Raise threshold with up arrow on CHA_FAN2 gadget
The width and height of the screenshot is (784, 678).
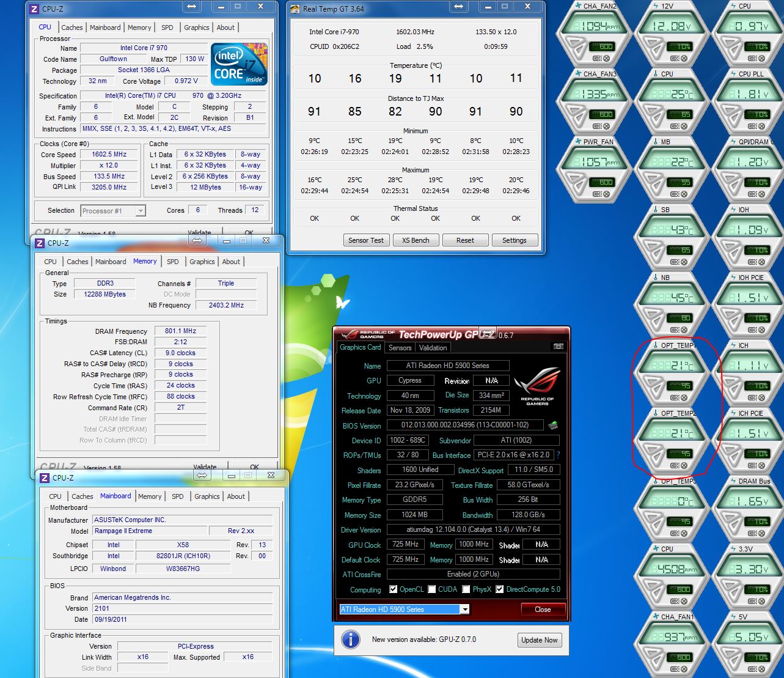click(x=574, y=42)
